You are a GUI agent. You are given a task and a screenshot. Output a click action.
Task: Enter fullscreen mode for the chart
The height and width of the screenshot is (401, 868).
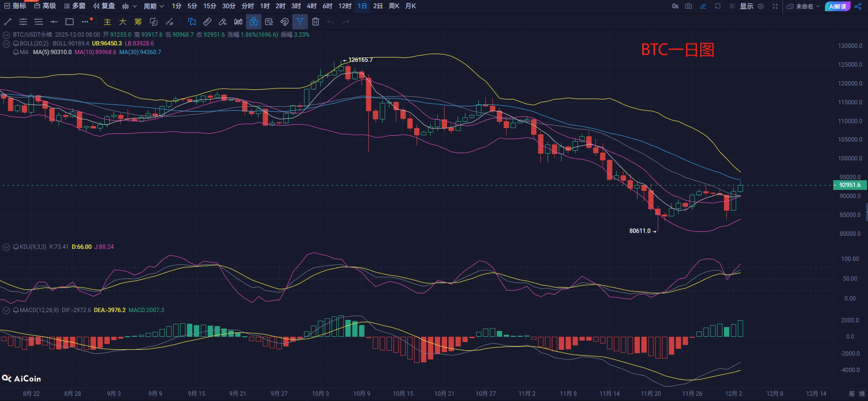pos(775,6)
